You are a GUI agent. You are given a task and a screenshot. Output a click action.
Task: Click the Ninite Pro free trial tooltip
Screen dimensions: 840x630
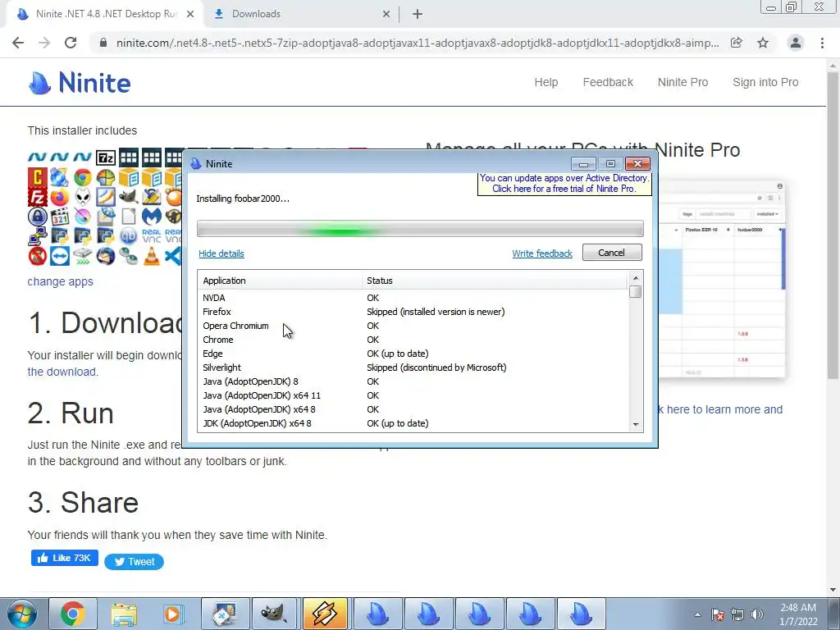click(x=564, y=183)
